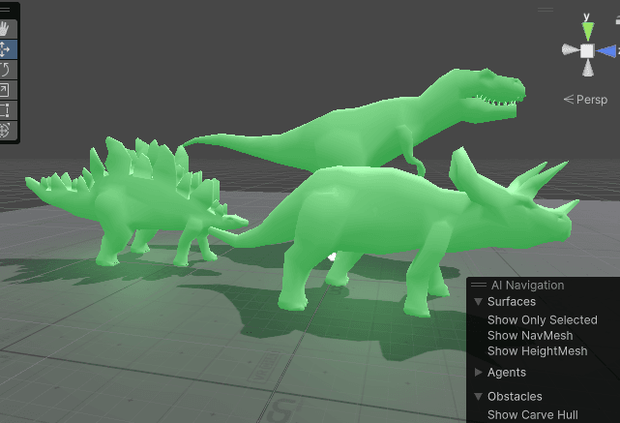Click the AI Navigation overlay handle
This screenshot has height=423, width=620.
(x=478, y=285)
